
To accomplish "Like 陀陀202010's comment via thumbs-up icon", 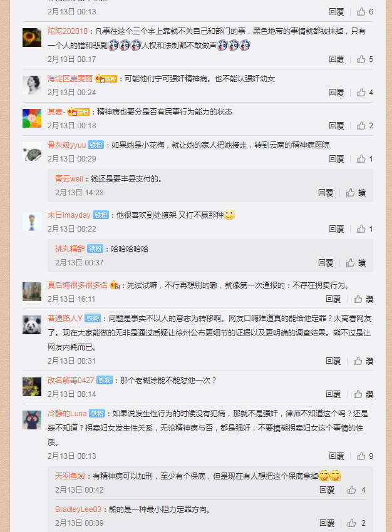I will pyautogui.click(x=361, y=59).
